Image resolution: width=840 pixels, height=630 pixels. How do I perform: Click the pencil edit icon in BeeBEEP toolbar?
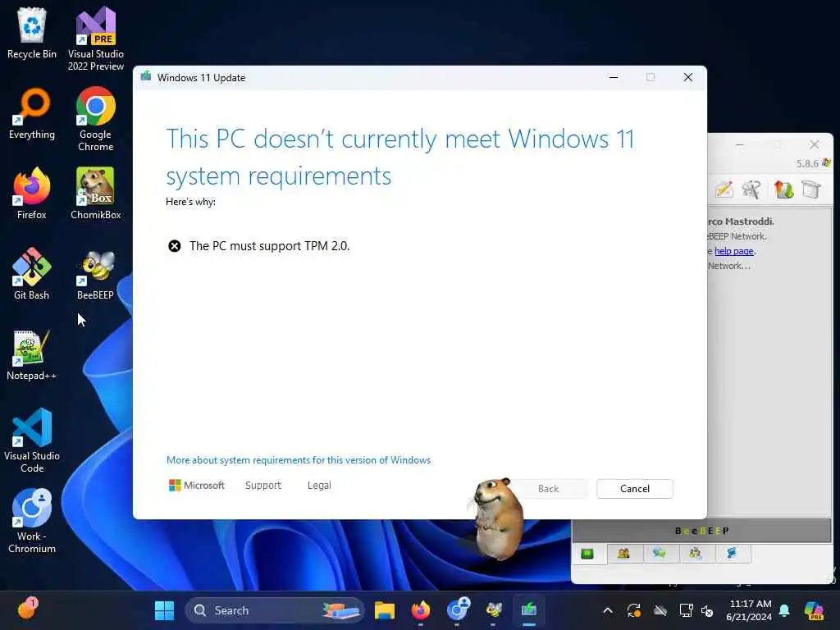724,189
